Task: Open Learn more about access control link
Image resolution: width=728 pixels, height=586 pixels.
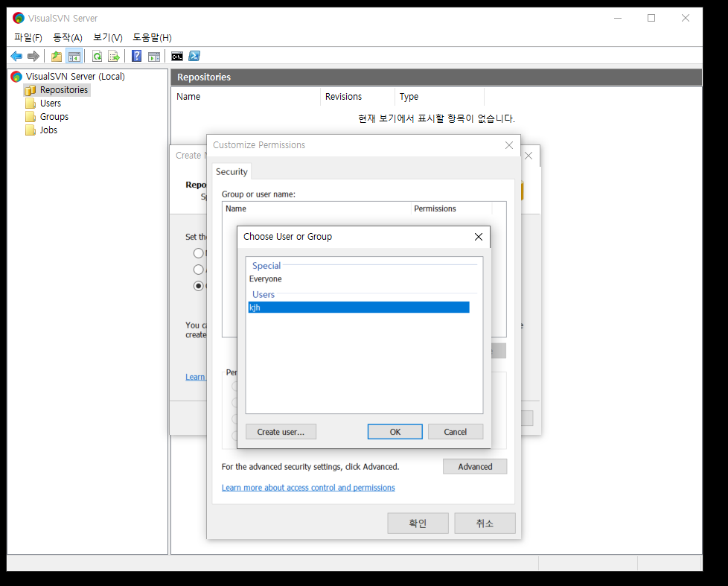Action: pos(308,488)
